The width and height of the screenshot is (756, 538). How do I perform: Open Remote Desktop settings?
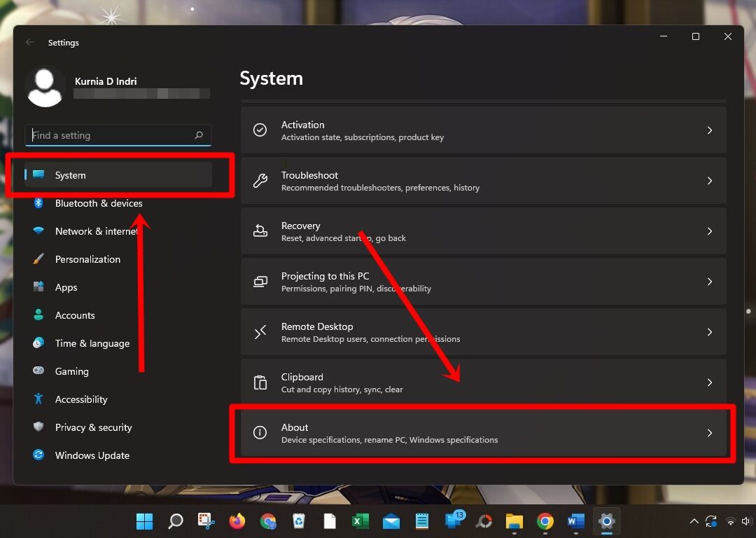click(x=483, y=331)
